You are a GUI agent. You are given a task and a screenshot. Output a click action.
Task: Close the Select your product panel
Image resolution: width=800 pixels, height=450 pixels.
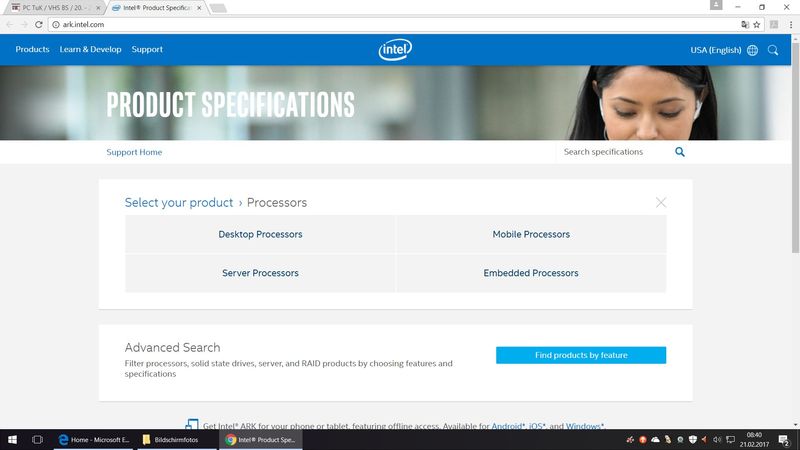pos(661,203)
